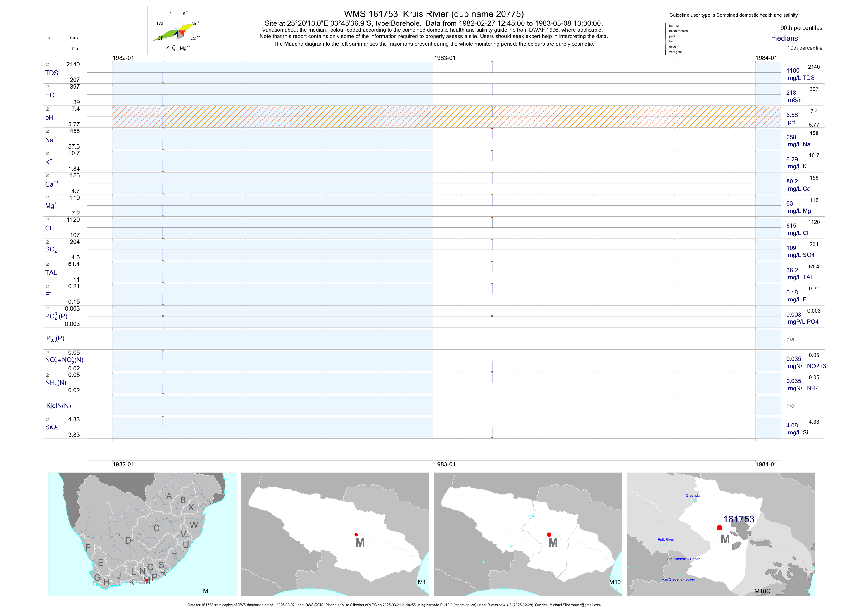Click the guideline colour scale legend bar
The width and height of the screenshot is (868, 614).
(666, 39)
